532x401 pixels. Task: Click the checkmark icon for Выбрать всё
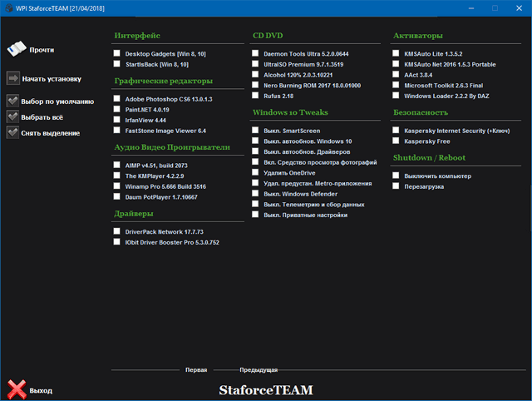[x=13, y=116]
